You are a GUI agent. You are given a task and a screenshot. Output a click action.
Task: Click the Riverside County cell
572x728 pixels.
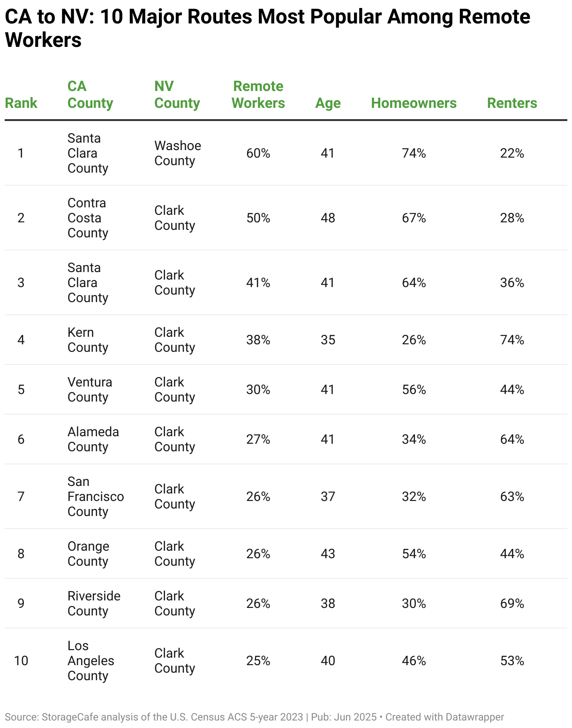pos(94,604)
